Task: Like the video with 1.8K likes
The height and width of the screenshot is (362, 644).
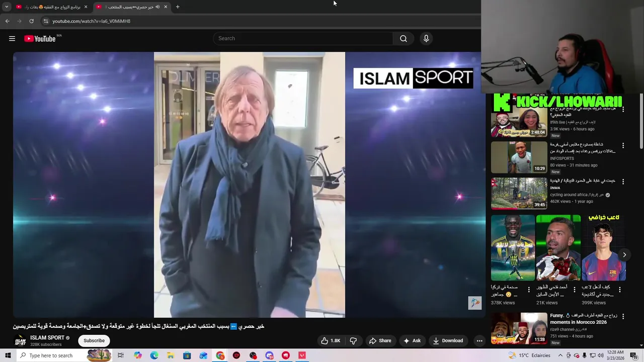Action: tap(331, 340)
